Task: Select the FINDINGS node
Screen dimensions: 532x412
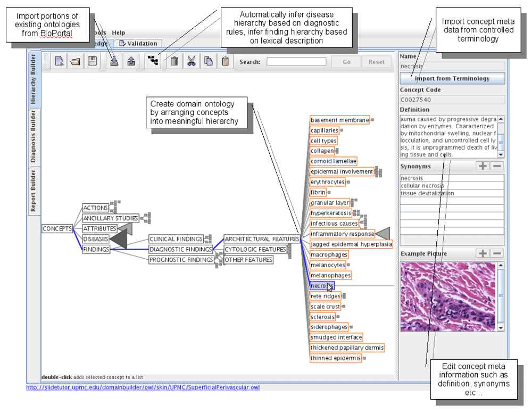Action: click(x=96, y=249)
